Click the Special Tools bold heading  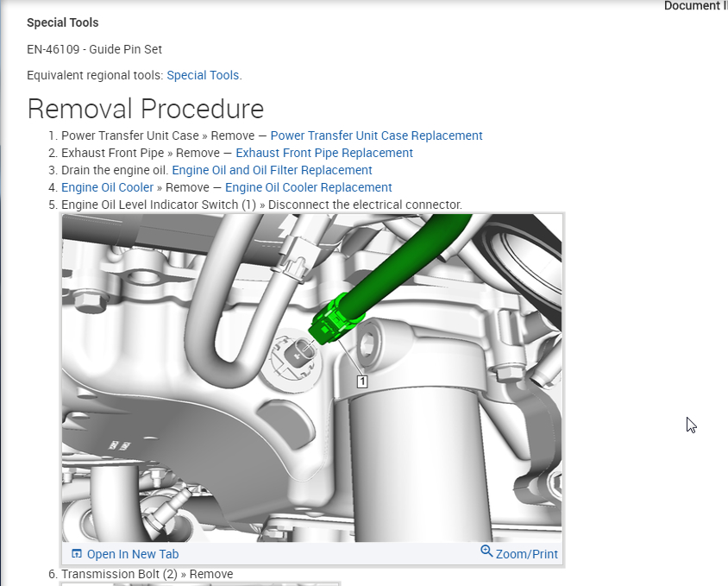(x=63, y=22)
